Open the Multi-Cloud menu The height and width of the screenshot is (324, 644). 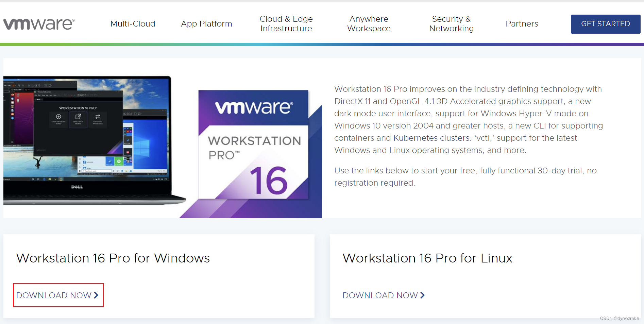coord(133,24)
